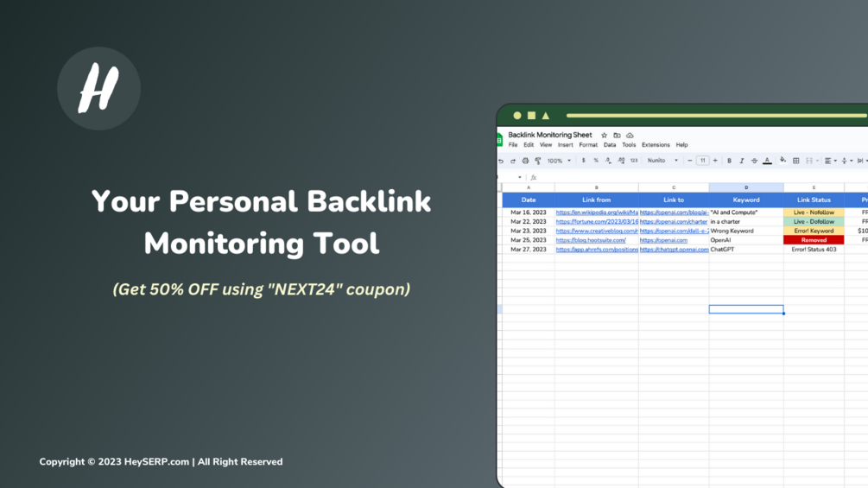Click the selected empty cell in column D

[745, 309]
